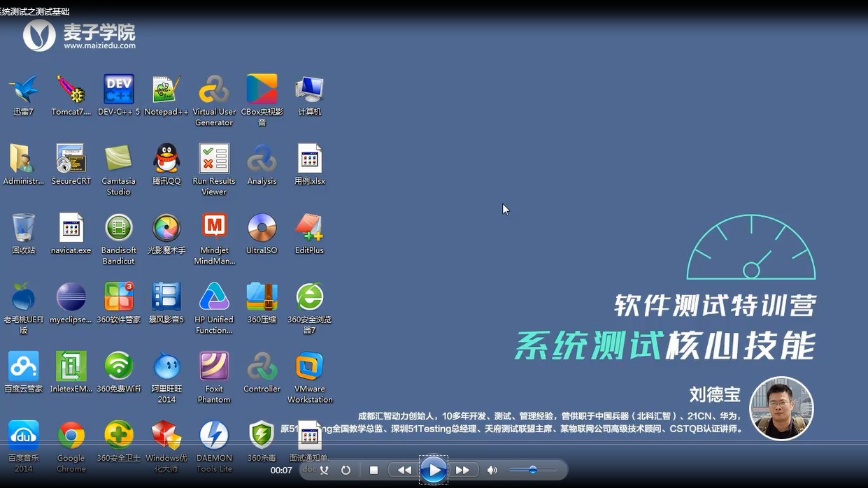Click the Stop playback button
Image resolution: width=868 pixels, height=488 pixels.
click(x=373, y=471)
